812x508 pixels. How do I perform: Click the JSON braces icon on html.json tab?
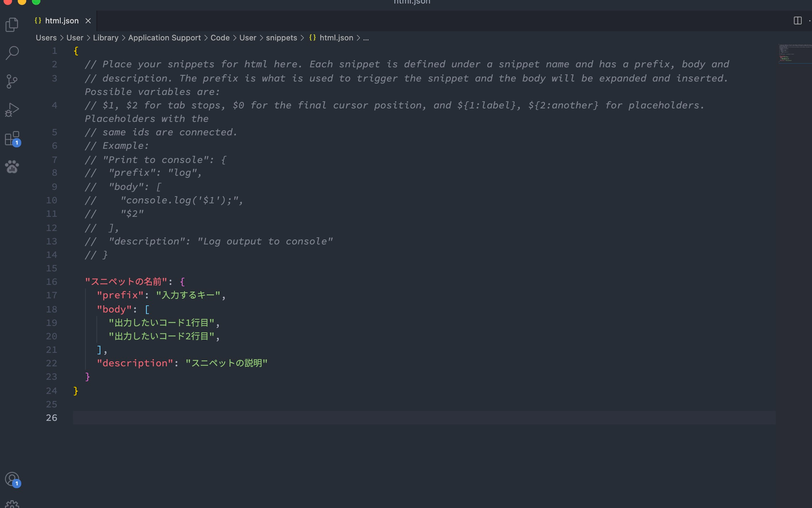click(x=38, y=21)
